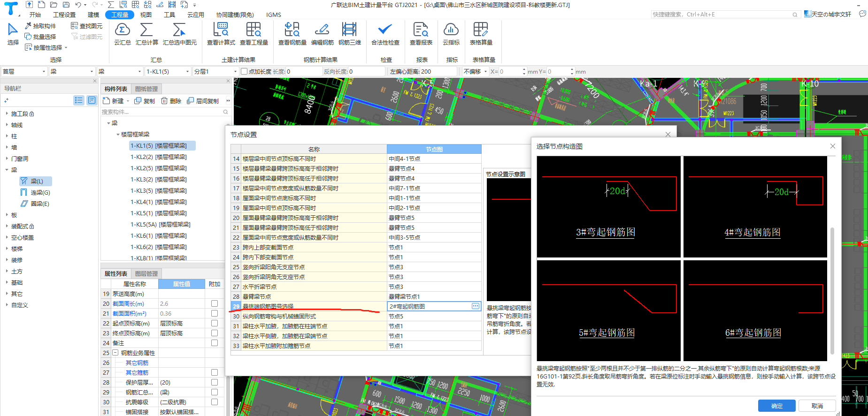868x416 pixels.
Task: Open the 其它箍筋 link
Action: pyautogui.click(x=137, y=372)
